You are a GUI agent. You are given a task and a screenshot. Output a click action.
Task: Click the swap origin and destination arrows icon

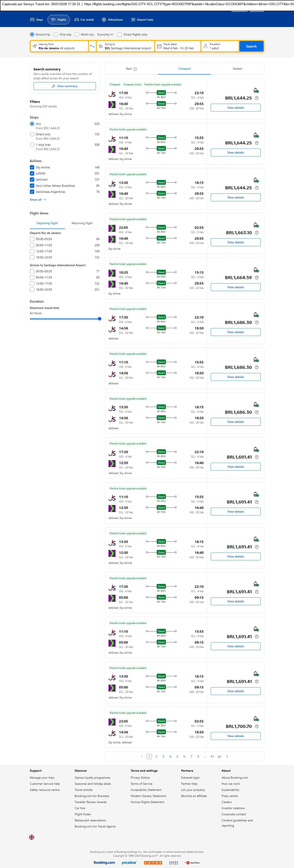92,46
